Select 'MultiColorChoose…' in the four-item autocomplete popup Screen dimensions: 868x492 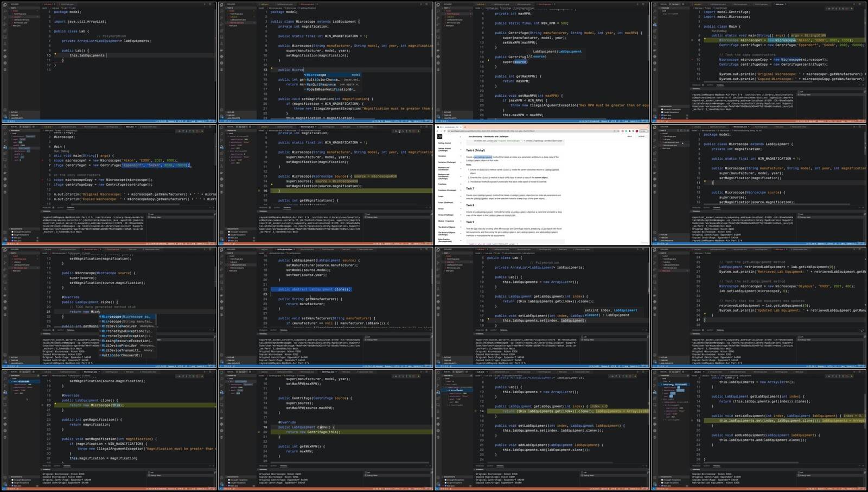(x=333, y=80)
